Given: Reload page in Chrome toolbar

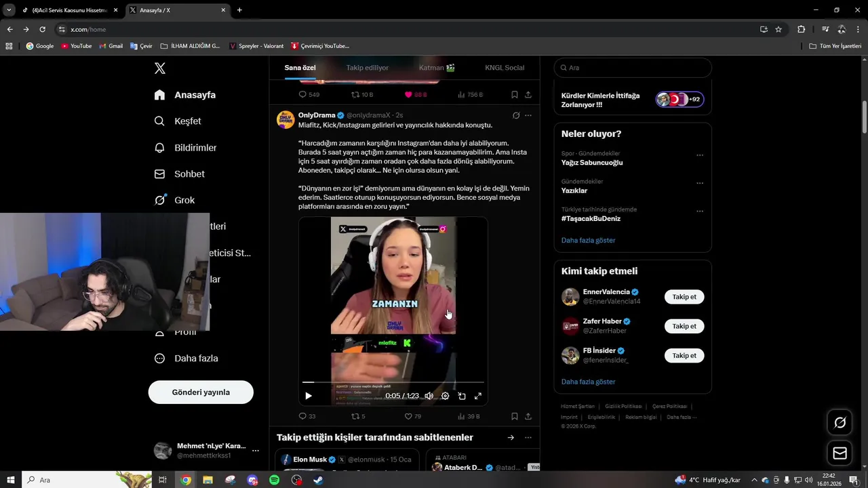Looking at the screenshot, I should pos(42,29).
